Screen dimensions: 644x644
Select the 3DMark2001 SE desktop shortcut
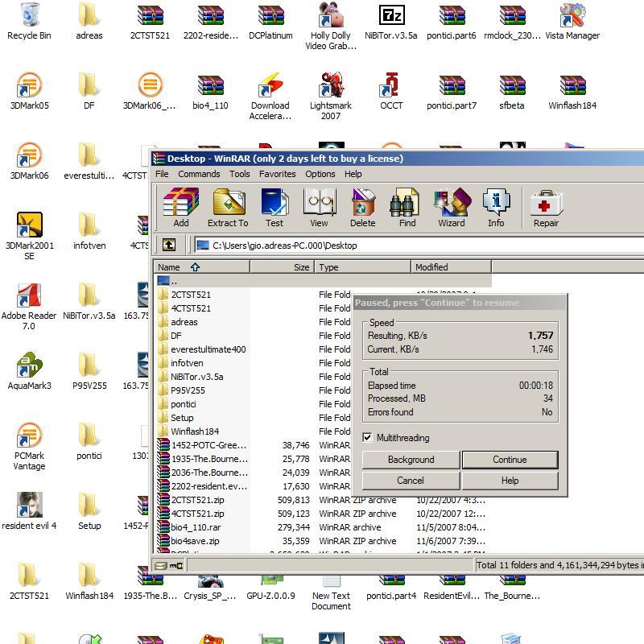coord(29,236)
